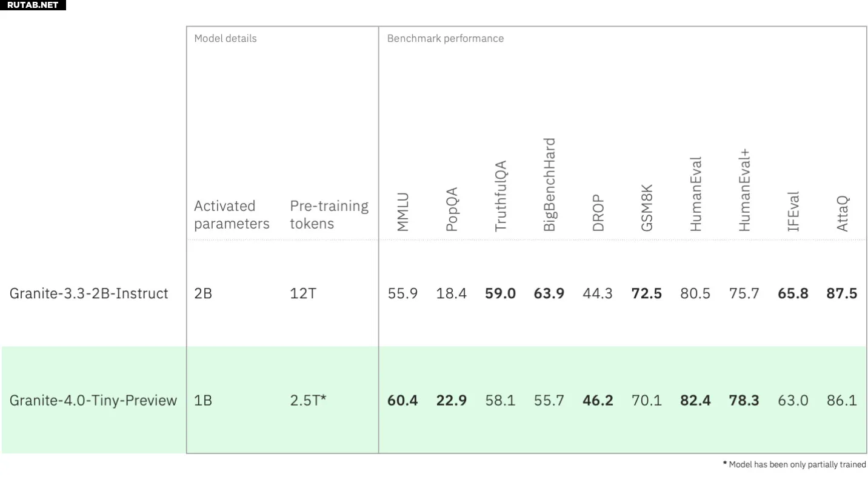Screen dimensions: 868x488
Task: Click the Model details section header
Action: click(225, 38)
